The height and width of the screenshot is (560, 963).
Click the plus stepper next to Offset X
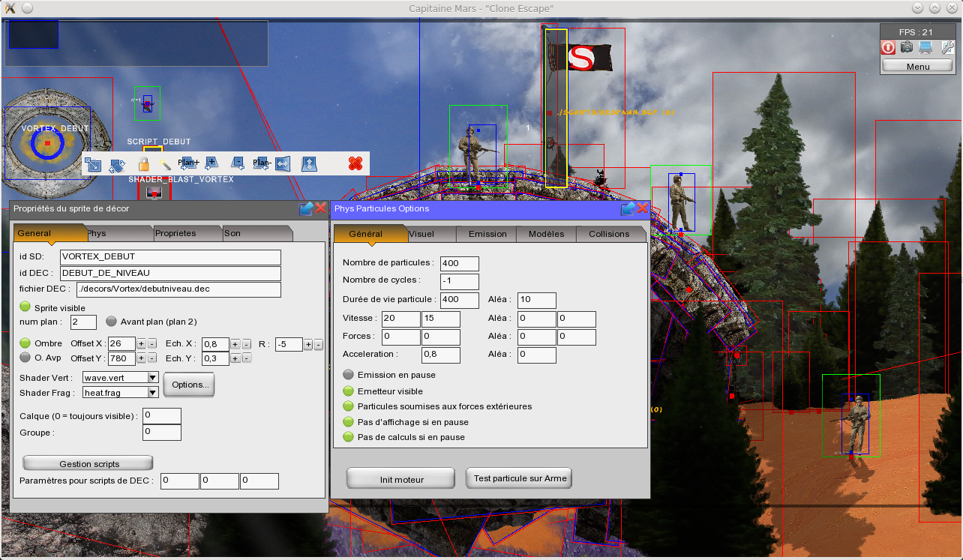[x=141, y=343]
